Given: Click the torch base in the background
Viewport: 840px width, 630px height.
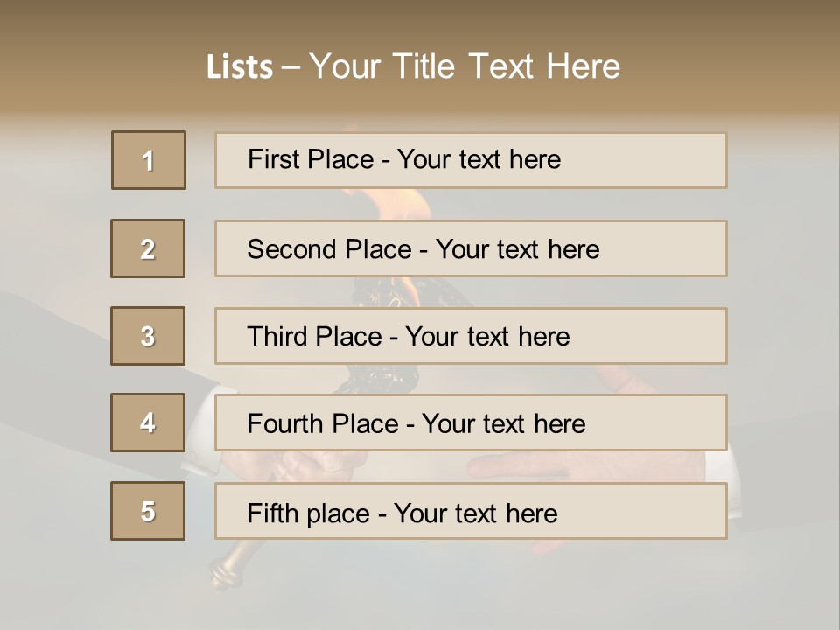Looking at the screenshot, I should [226, 567].
